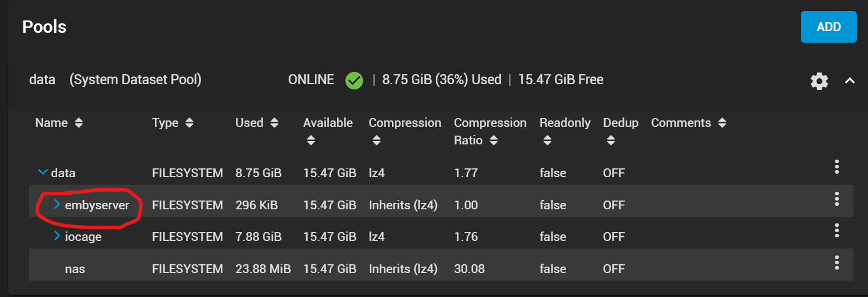Open three-dot menu for iocage dataset
Screen dimensions: 868x297
pyautogui.click(x=836, y=231)
